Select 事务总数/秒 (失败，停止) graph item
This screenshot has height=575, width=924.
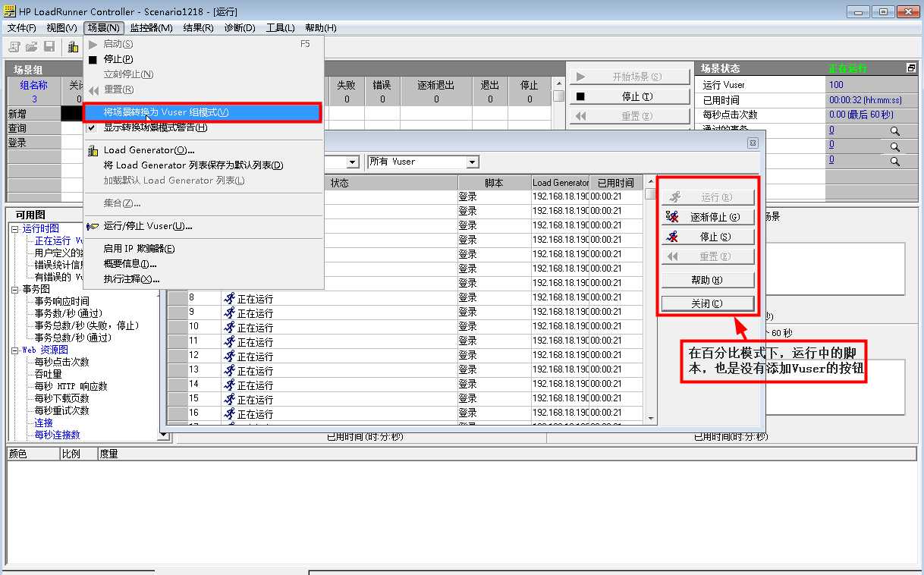tap(86, 325)
